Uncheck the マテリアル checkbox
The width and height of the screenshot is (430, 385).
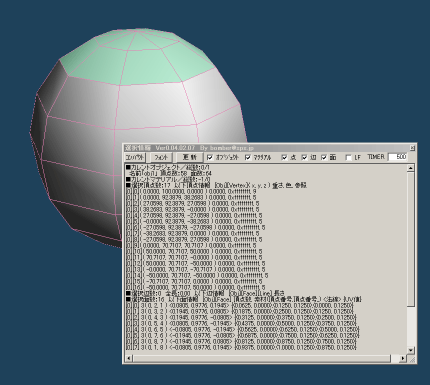pos(248,157)
